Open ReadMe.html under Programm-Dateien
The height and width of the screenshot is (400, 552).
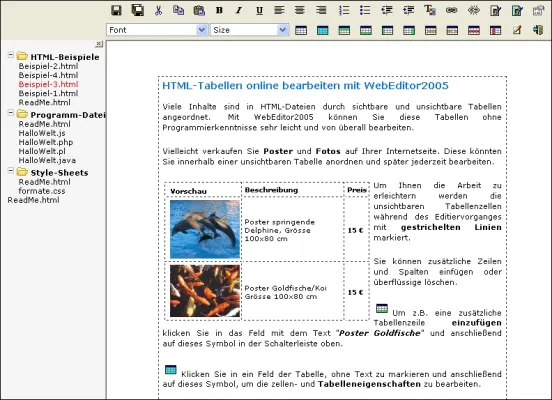point(44,124)
